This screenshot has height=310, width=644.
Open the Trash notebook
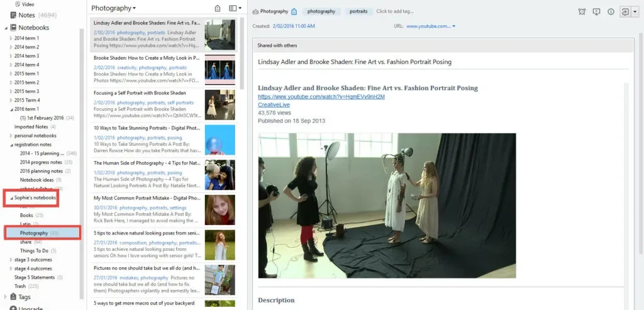click(x=26, y=286)
